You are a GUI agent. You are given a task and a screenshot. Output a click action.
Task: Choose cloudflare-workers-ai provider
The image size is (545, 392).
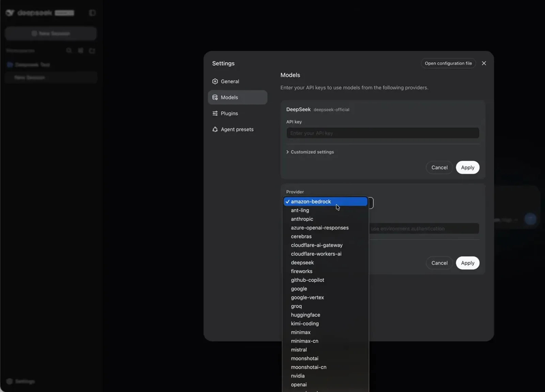(x=325, y=254)
